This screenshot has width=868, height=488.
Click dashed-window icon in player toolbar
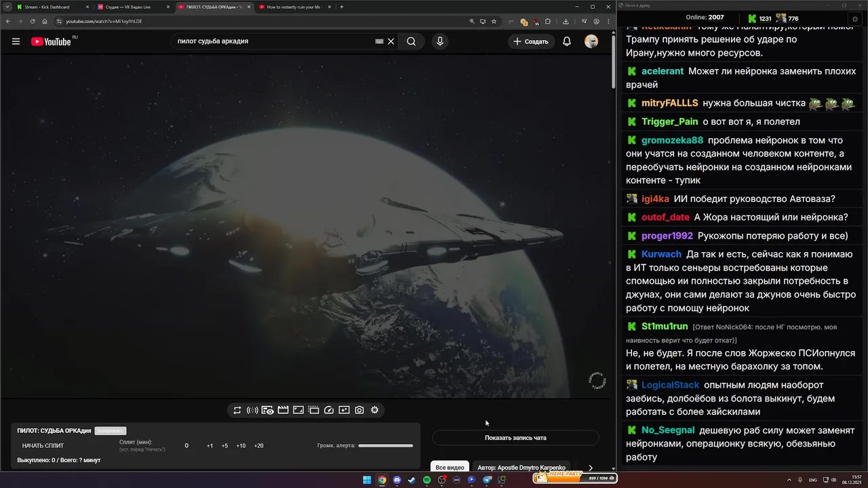click(313, 410)
